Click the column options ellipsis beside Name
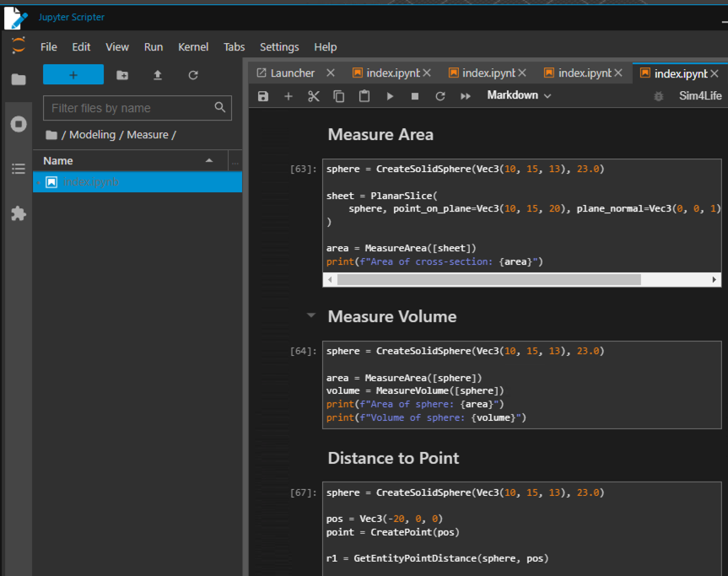The image size is (728, 576). 235,163
